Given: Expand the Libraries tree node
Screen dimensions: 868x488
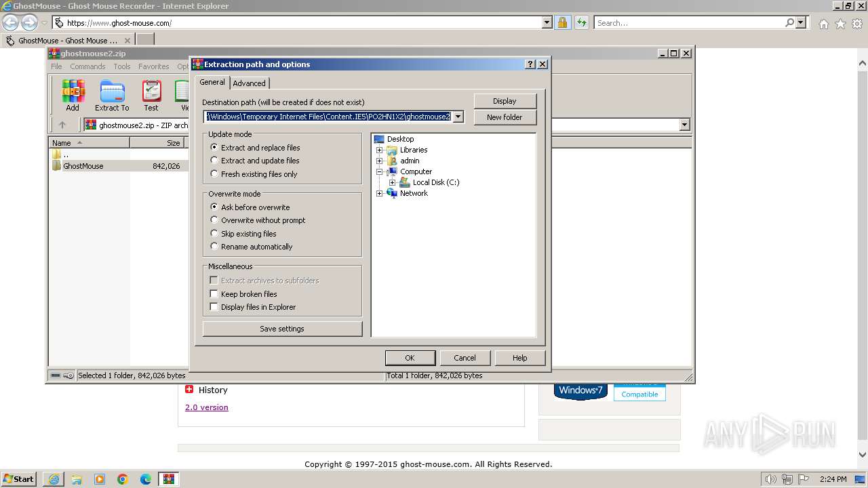Looking at the screenshot, I should (380, 150).
